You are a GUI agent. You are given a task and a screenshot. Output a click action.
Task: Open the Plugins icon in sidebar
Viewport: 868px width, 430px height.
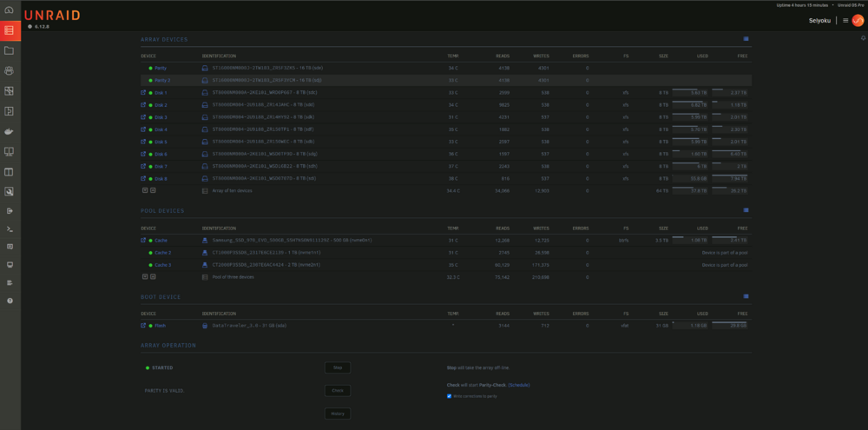(9, 111)
